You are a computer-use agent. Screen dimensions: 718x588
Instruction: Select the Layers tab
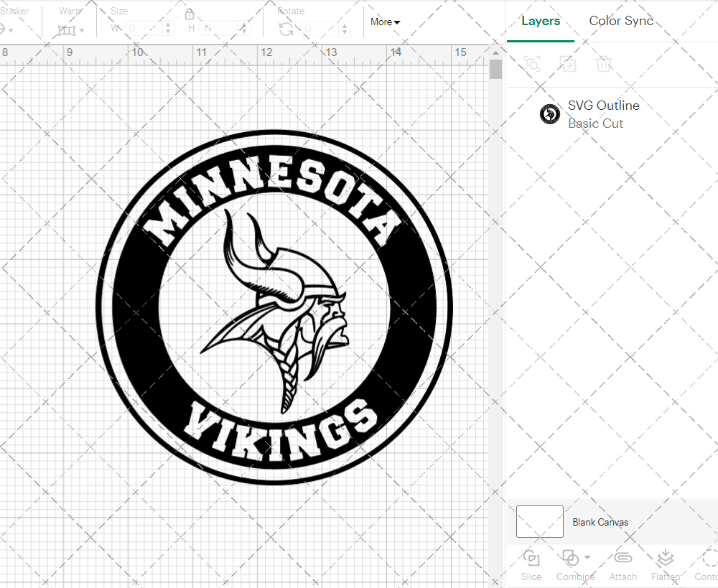click(x=541, y=21)
